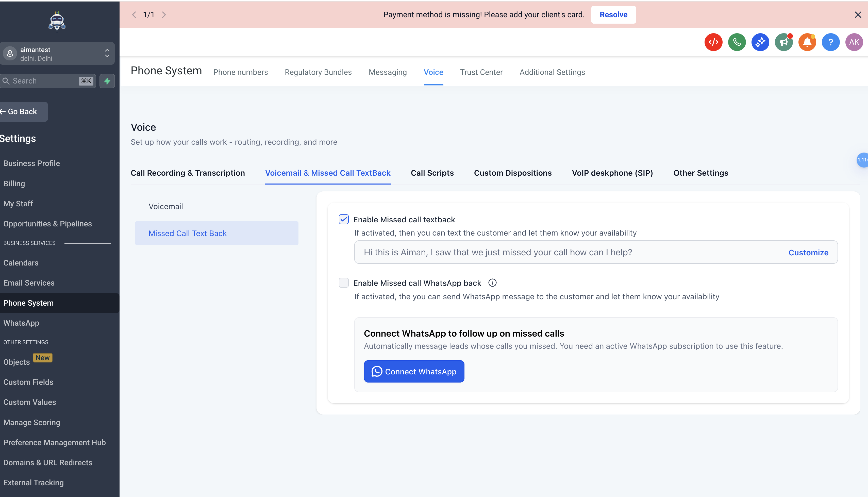
Task: Click the blue help question mark icon
Action: click(x=830, y=42)
